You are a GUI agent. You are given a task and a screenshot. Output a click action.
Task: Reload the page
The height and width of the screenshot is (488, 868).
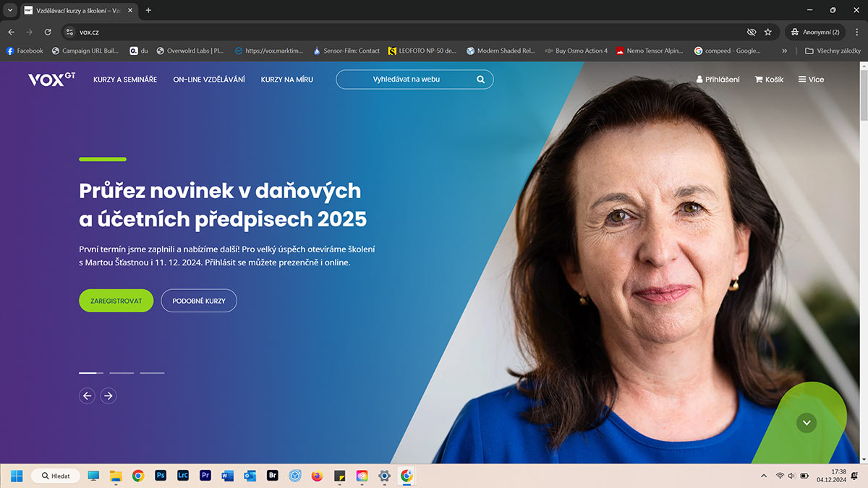click(48, 32)
